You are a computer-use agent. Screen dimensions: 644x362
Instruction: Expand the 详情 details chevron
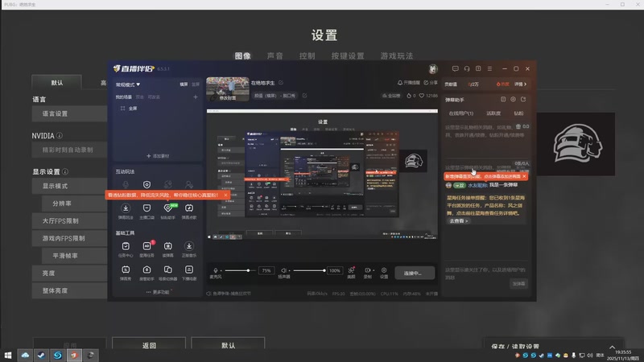[520, 84]
